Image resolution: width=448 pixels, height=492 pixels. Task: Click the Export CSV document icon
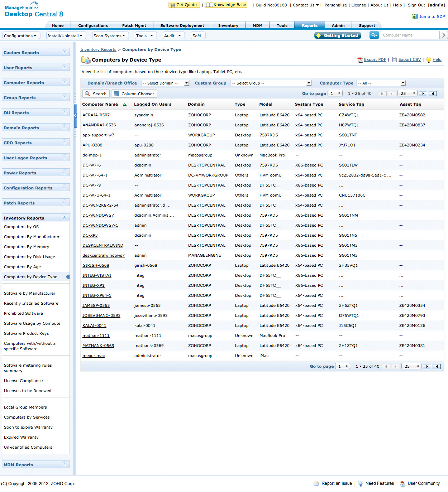(394, 60)
